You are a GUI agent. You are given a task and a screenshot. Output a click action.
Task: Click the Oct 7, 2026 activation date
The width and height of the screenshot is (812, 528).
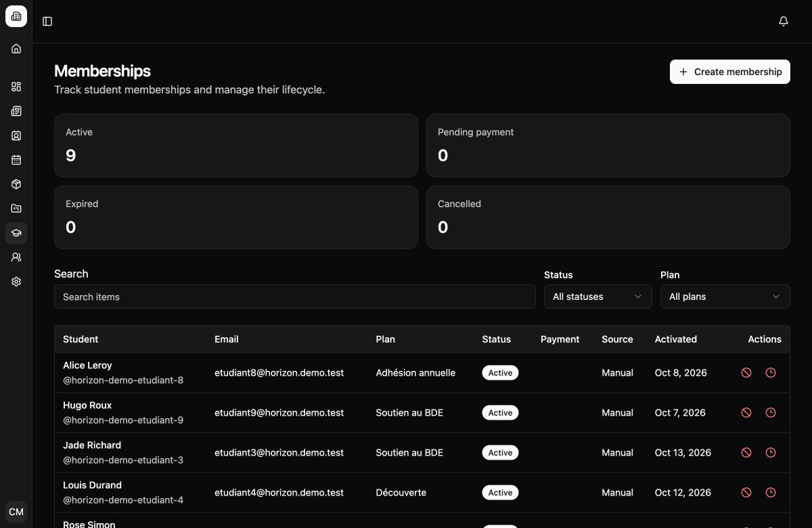tap(680, 413)
